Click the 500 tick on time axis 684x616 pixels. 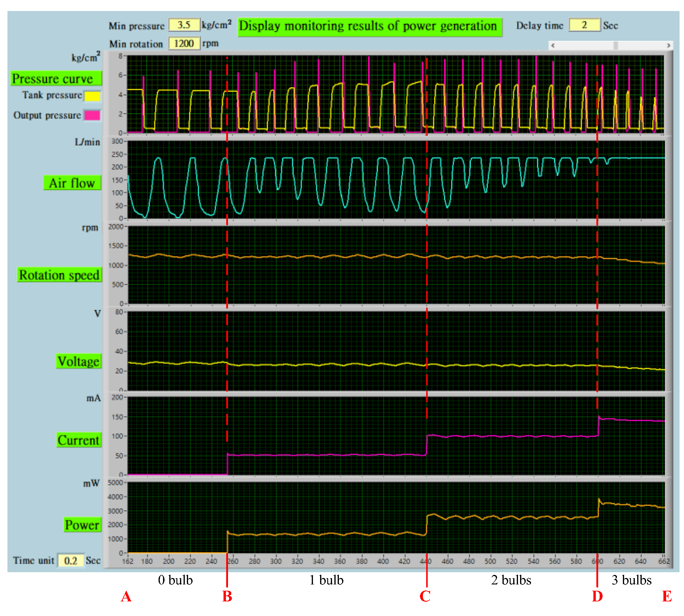pyautogui.click(x=490, y=561)
